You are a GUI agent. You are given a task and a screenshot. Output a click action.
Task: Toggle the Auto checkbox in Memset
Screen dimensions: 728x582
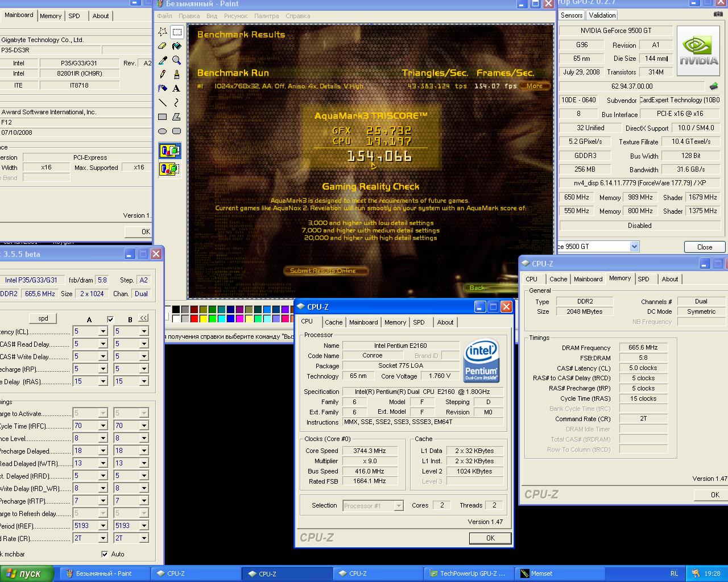105,554
